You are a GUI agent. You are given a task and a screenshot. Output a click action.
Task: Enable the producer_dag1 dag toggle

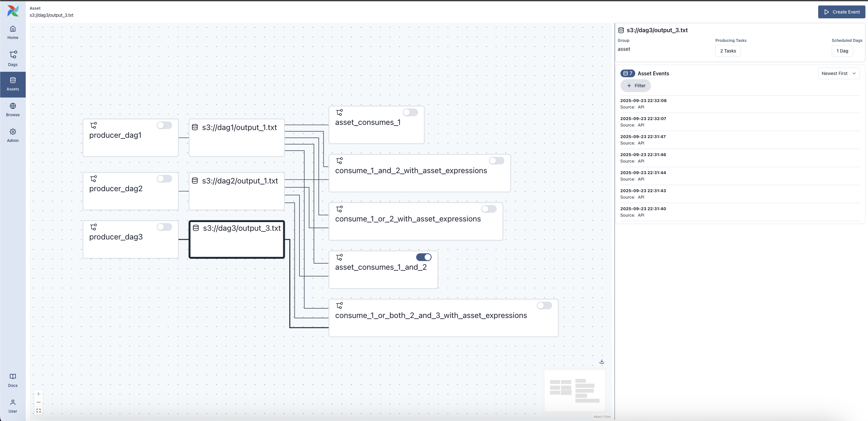[164, 125]
